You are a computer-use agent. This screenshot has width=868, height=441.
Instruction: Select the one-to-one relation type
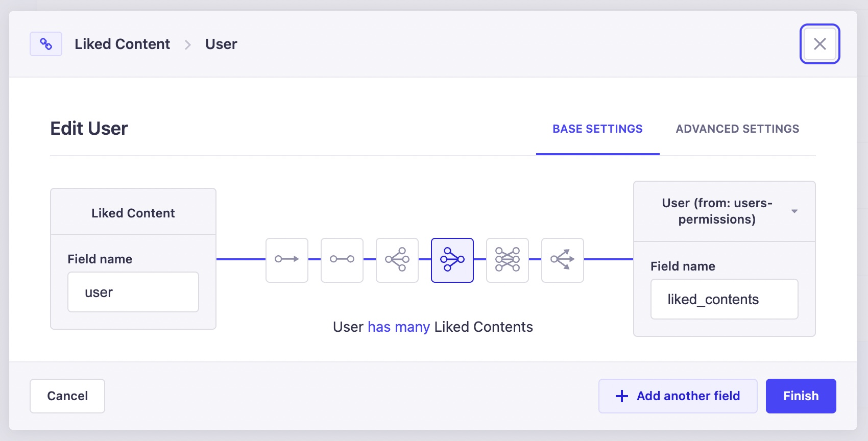coord(342,260)
